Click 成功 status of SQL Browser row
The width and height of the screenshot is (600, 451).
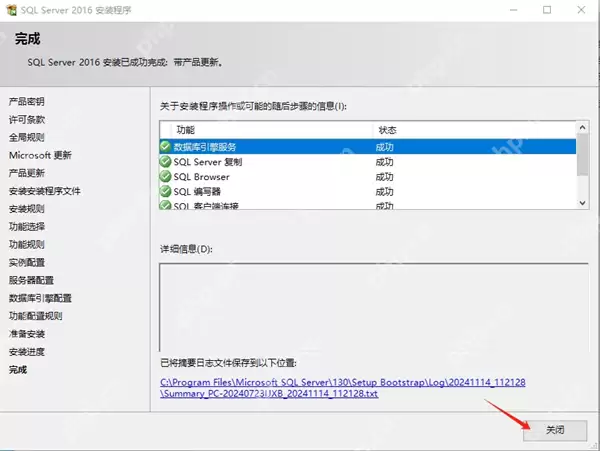(384, 177)
